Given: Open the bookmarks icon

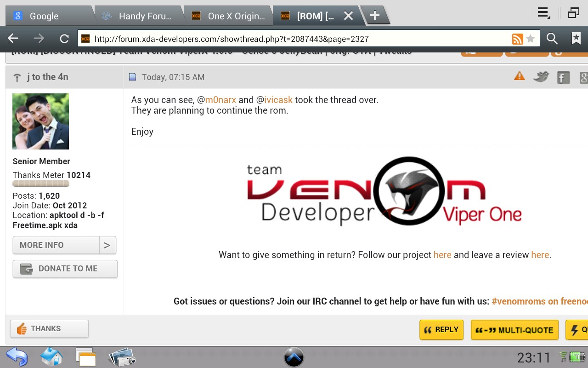Looking at the screenshot, I should (x=576, y=39).
